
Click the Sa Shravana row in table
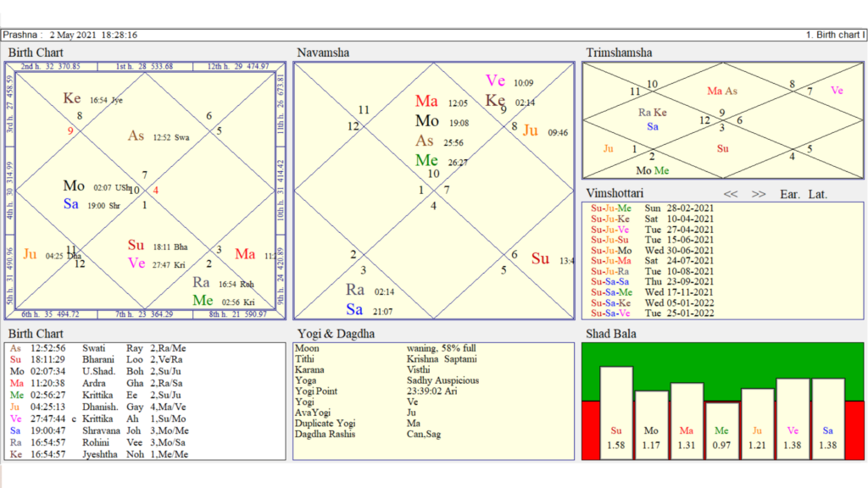pos(100,430)
